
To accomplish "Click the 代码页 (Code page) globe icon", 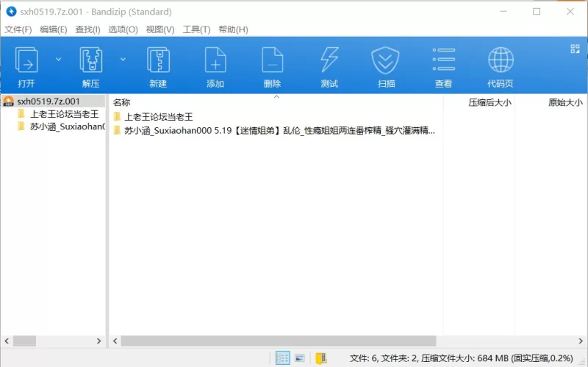I will click(501, 60).
